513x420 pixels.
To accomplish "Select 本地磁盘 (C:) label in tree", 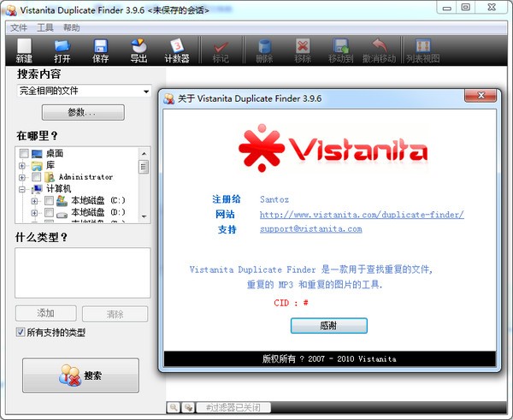I will pyautogui.click(x=98, y=200).
